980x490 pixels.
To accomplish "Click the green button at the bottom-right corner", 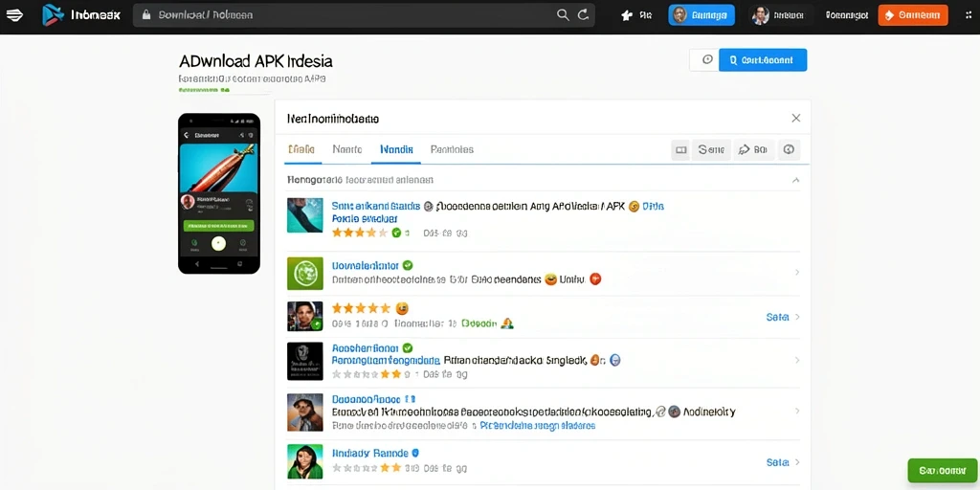I will 943,470.
